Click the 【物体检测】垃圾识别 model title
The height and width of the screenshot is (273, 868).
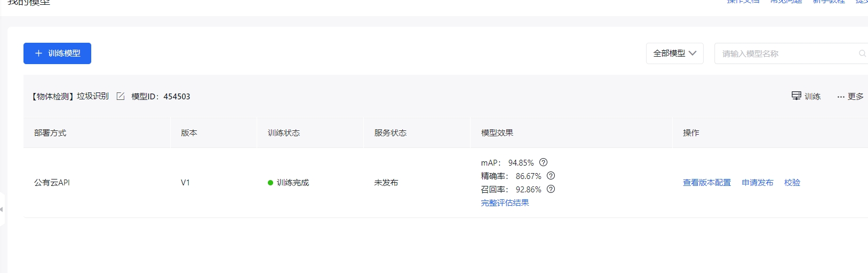[x=70, y=96]
